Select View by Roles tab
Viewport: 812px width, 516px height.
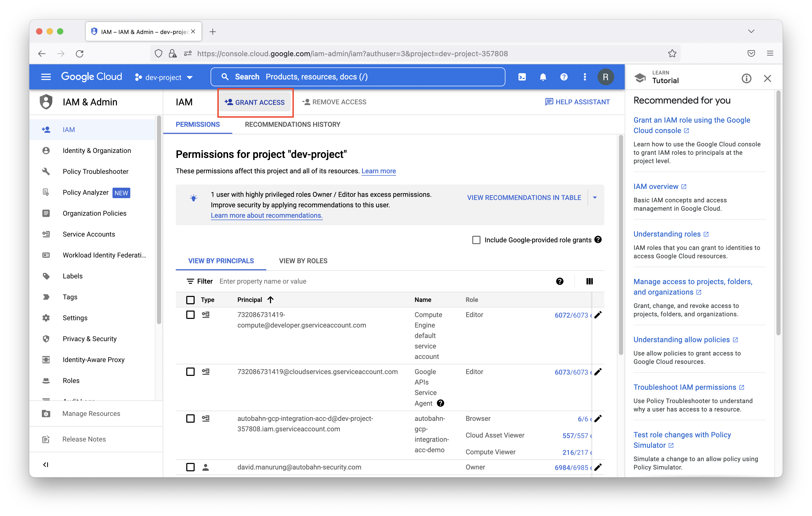coord(303,261)
